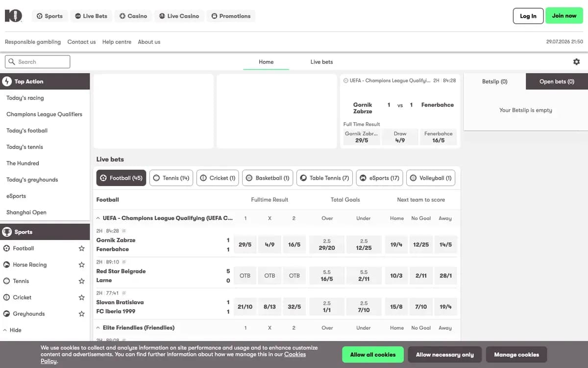Favorite Greyhounds with its star icon
The width and height of the screenshot is (588, 368).
point(82,314)
